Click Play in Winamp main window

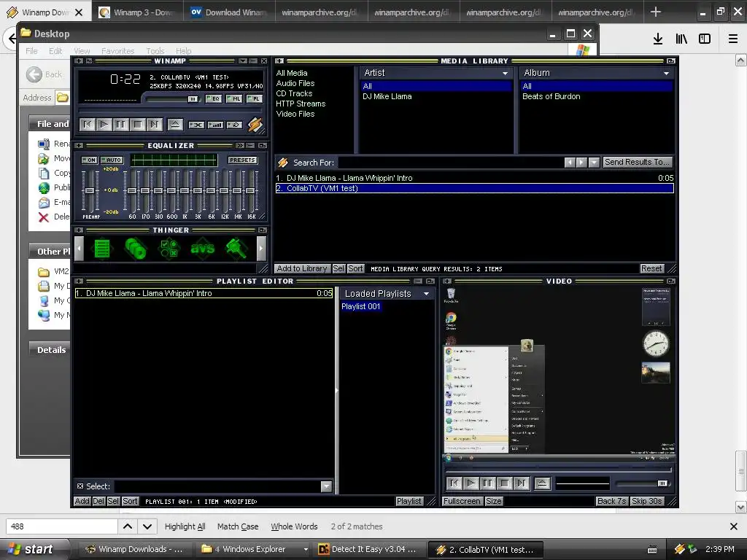coord(104,125)
